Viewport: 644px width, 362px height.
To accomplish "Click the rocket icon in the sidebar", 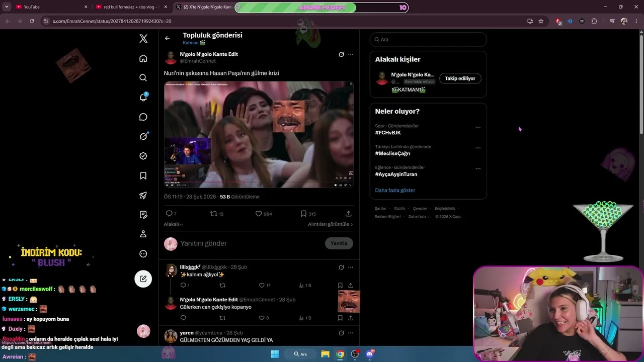I will pos(143,195).
